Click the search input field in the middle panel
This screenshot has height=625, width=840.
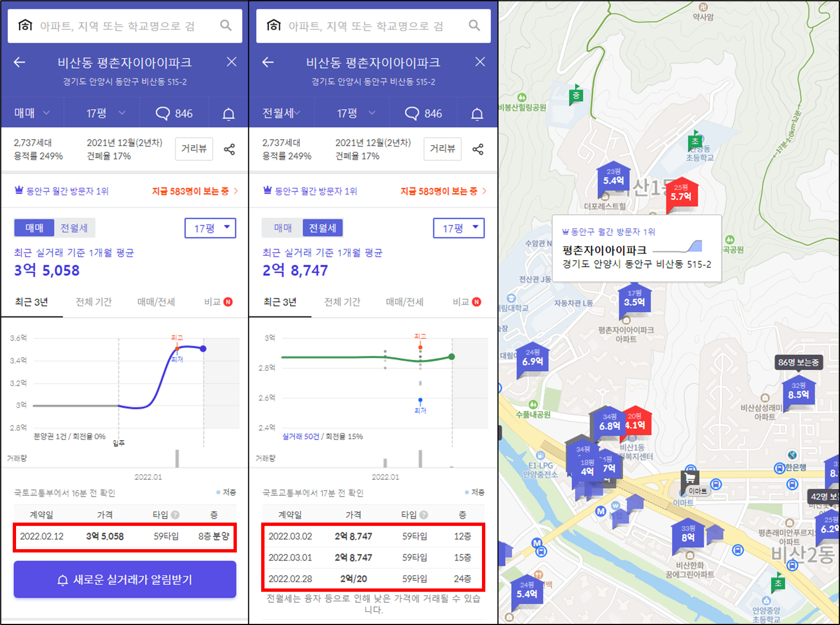(x=374, y=25)
